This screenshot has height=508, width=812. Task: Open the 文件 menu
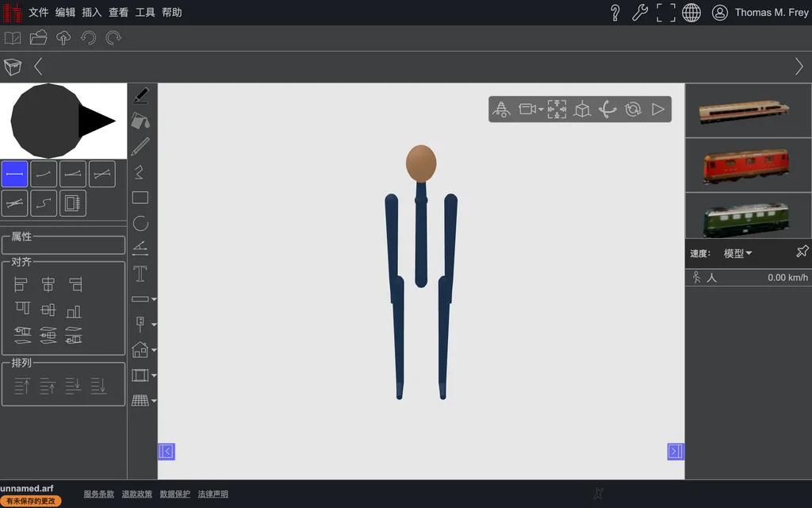(x=38, y=13)
